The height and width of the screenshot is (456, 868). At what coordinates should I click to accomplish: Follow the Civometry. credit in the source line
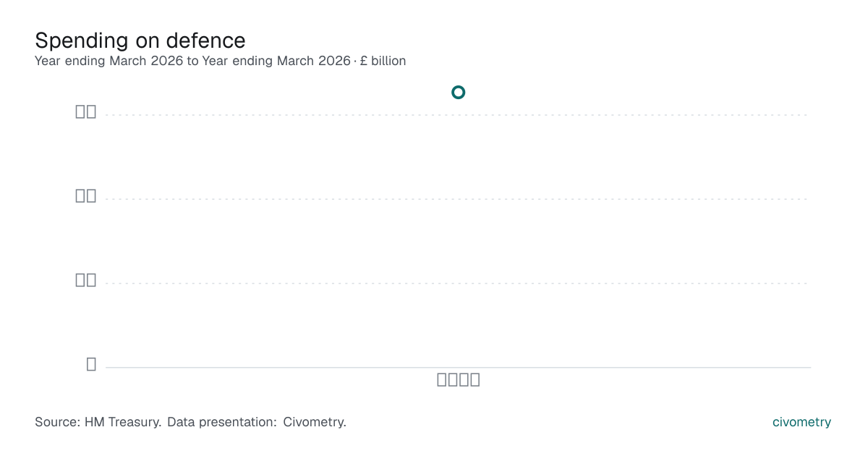pos(315,422)
